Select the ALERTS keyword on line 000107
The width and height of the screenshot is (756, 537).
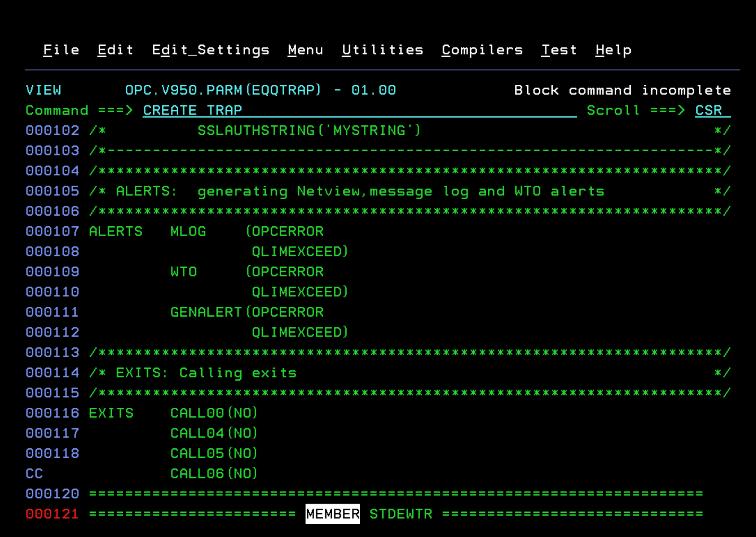[115, 231]
